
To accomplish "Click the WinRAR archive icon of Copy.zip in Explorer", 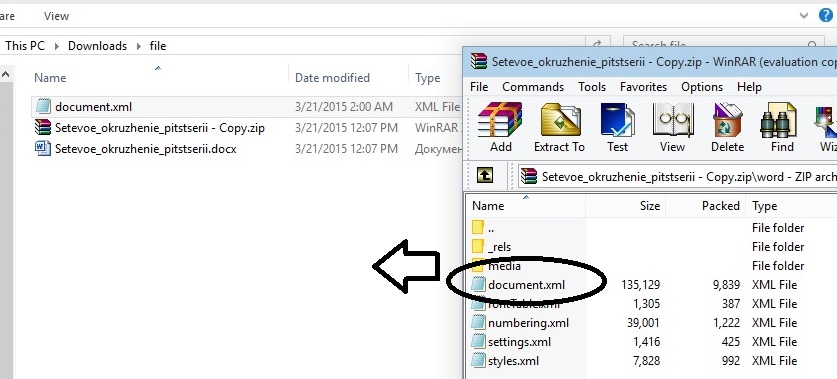I will coord(43,127).
